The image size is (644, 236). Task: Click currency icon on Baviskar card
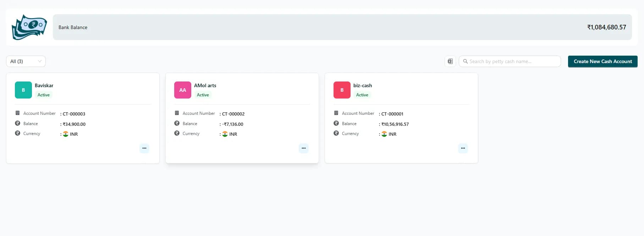17,133
